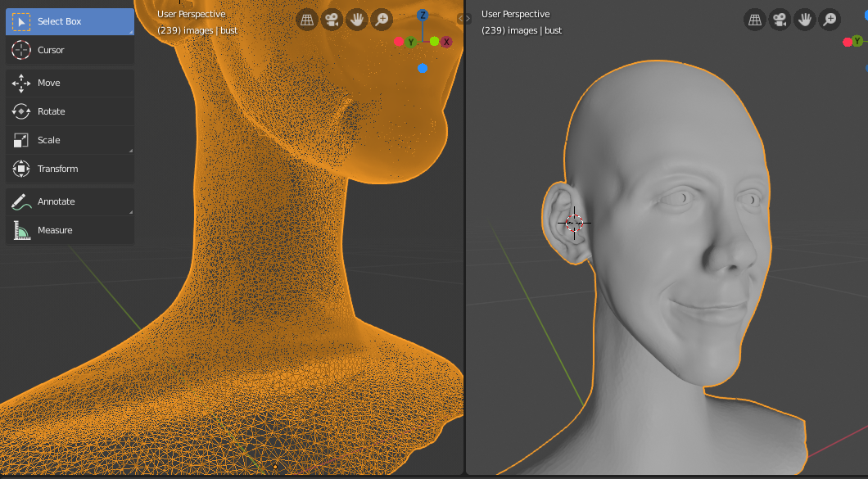
Task: Select the Annotate pencil tool
Action: coord(70,202)
